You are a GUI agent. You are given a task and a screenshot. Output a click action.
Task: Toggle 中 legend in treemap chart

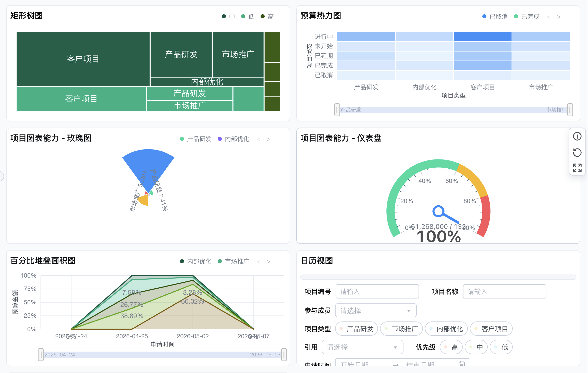pos(228,17)
